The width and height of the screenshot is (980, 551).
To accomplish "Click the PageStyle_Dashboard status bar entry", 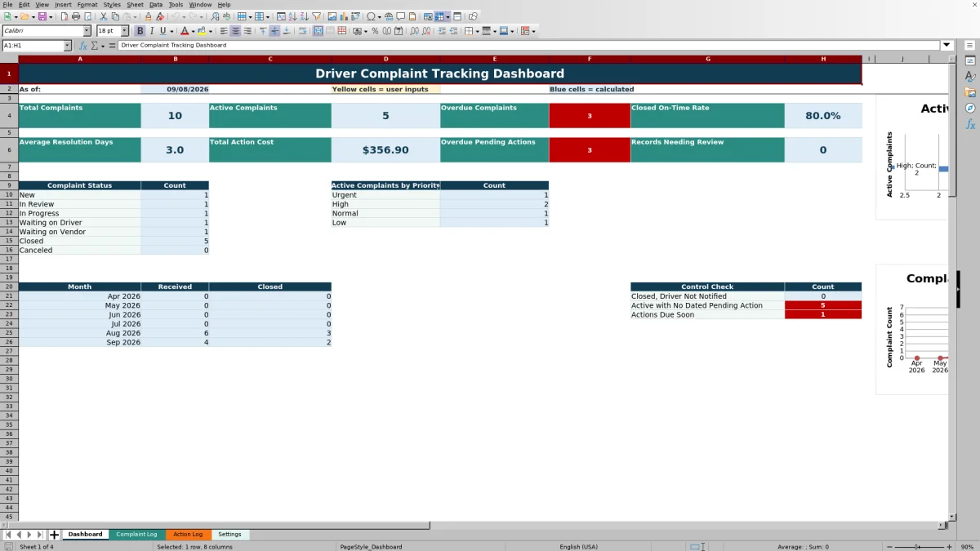I will 371,547.
